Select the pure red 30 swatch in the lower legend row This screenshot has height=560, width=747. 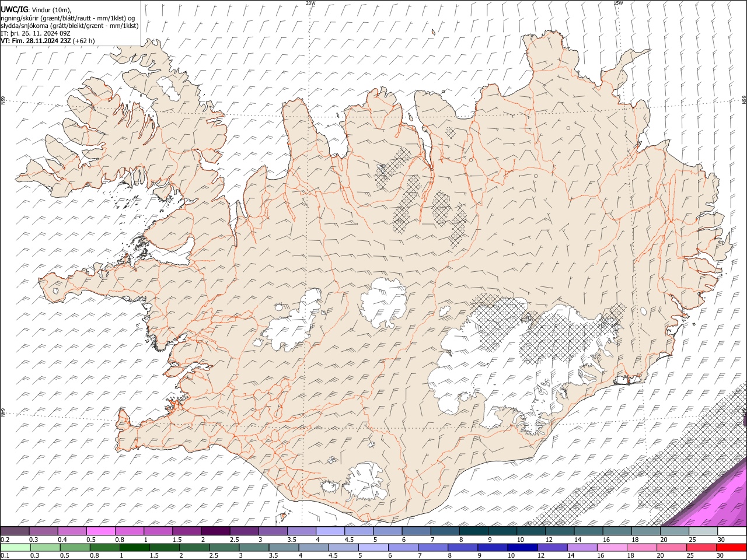[x=731, y=547]
